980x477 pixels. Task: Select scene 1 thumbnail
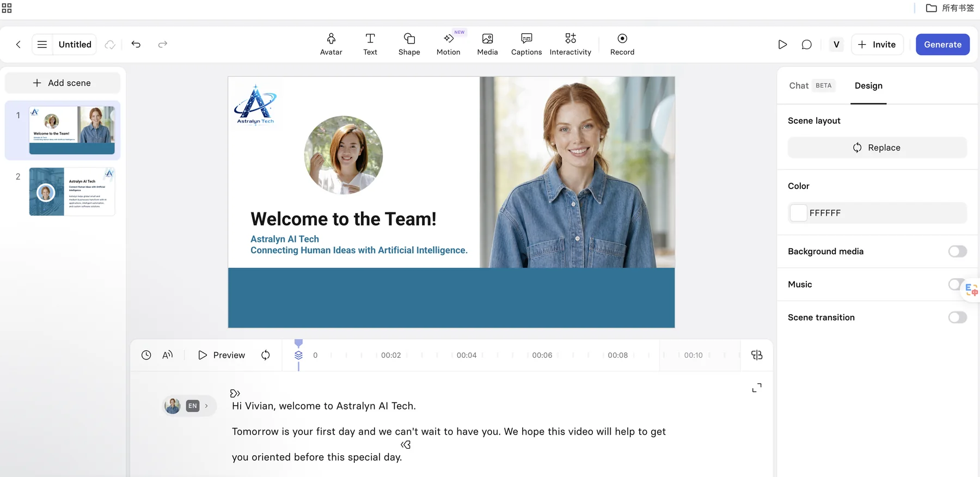72,130
